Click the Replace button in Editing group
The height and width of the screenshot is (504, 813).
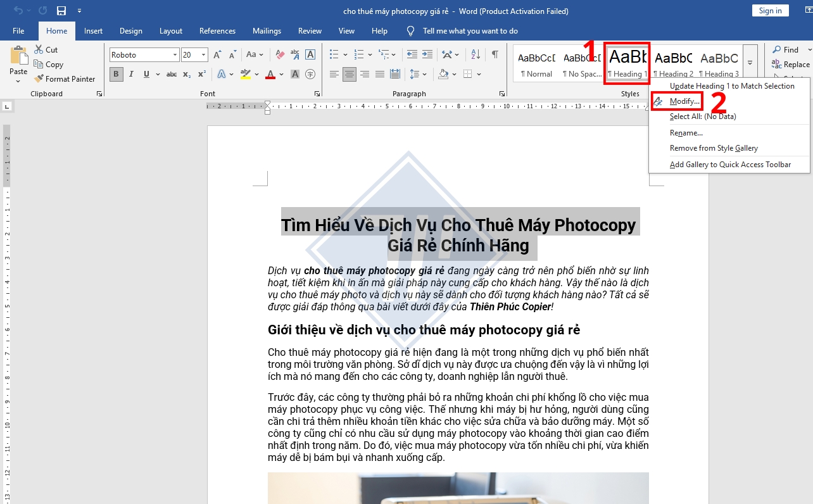pyautogui.click(x=791, y=65)
